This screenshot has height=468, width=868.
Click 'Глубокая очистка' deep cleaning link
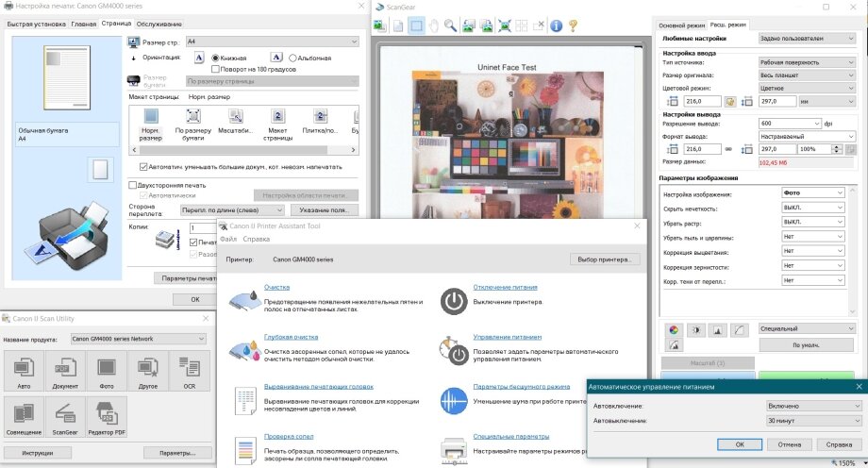coord(292,337)
